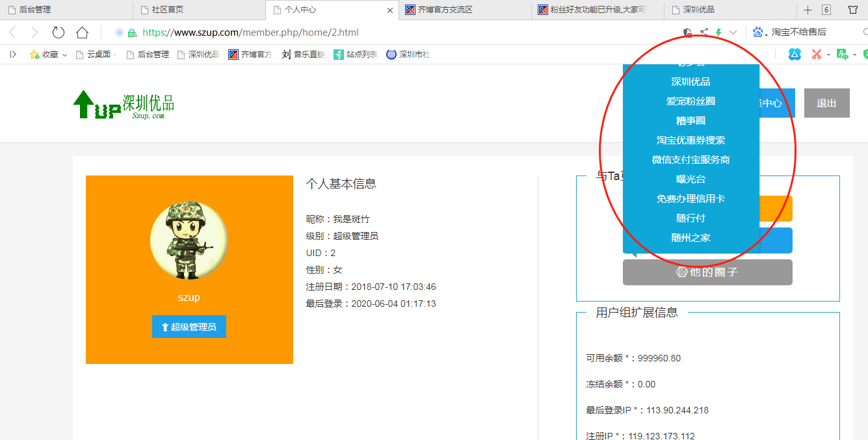Expand the 收藏 favorites dropdown

pos(64,55)
